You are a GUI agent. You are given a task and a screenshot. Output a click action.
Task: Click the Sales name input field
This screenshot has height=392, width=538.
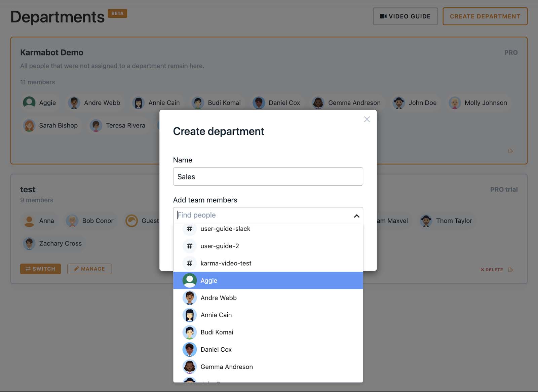268,176
